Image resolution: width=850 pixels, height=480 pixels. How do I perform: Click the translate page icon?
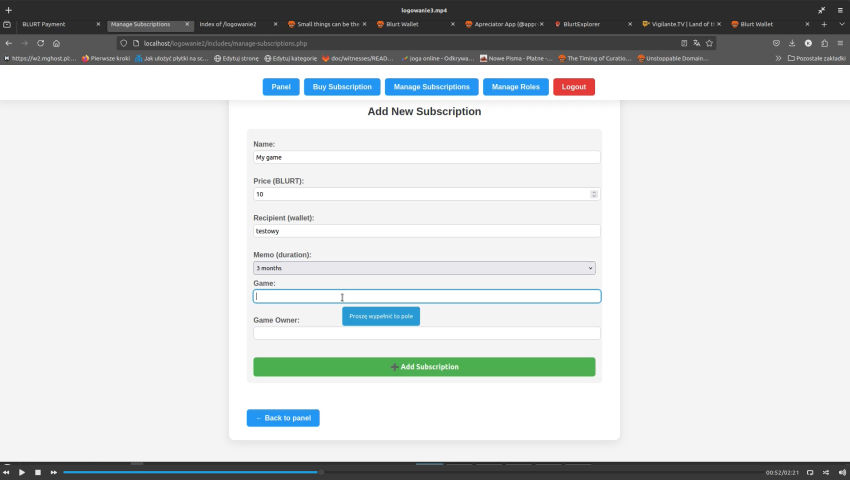pos(697,43)
